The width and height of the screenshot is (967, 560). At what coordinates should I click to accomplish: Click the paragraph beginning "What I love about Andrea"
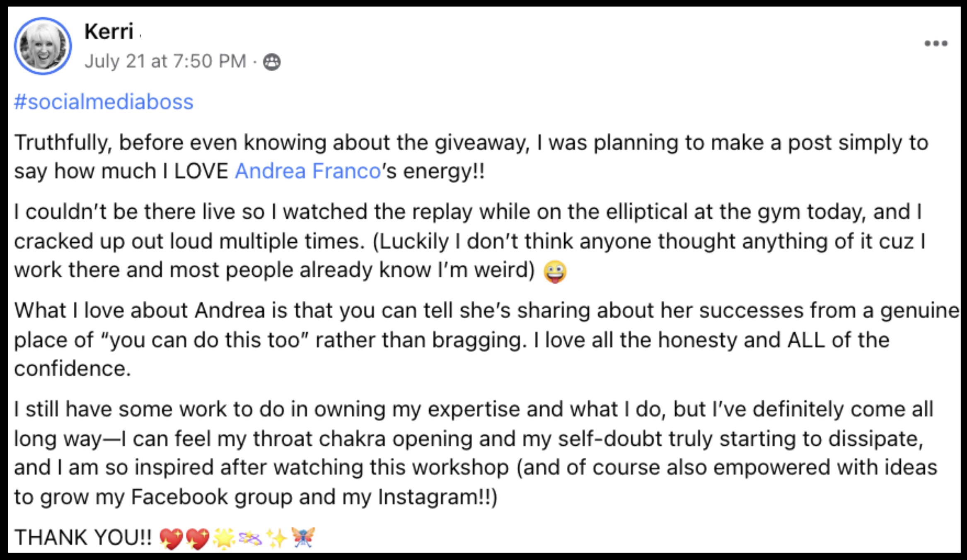point(487,340)
